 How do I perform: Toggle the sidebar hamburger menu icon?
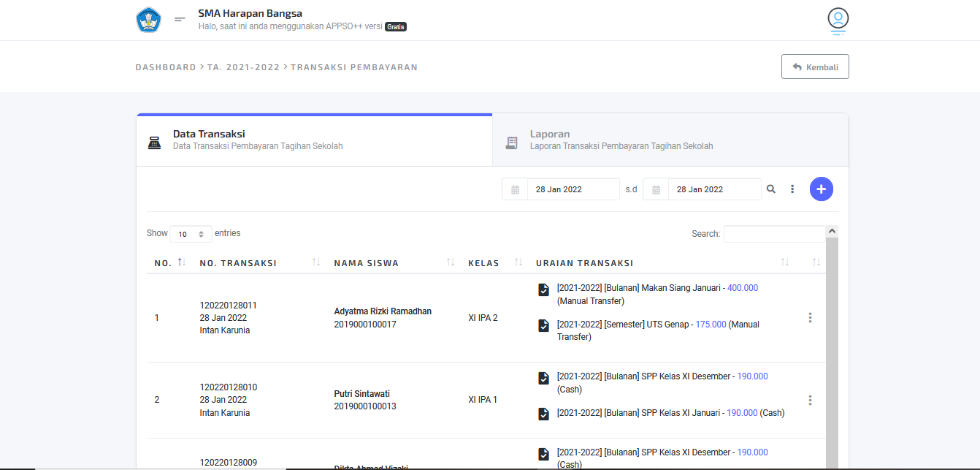tap(180, 20)
